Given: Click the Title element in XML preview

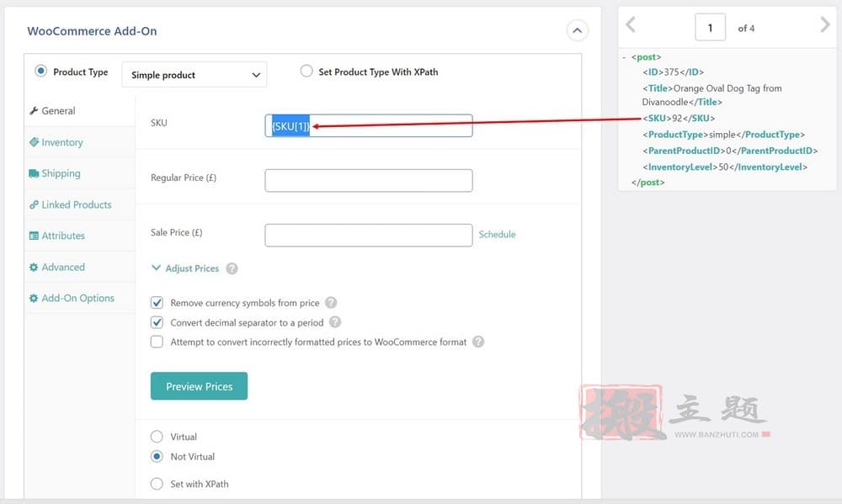Looking at the screenshot, I should pyautogui.click(x=712, y=95).
